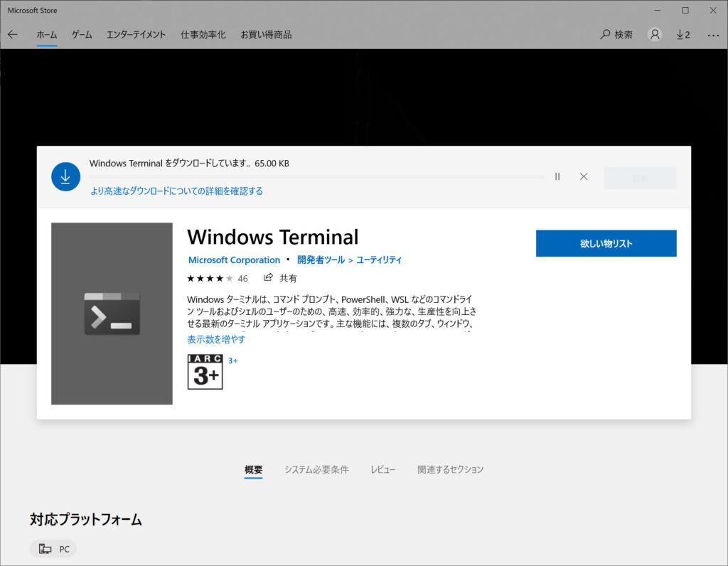This screenshot has width=728, height=566.
Task: Open Microsoft Corporation publisher page
Action: click(x=234, y=260)
